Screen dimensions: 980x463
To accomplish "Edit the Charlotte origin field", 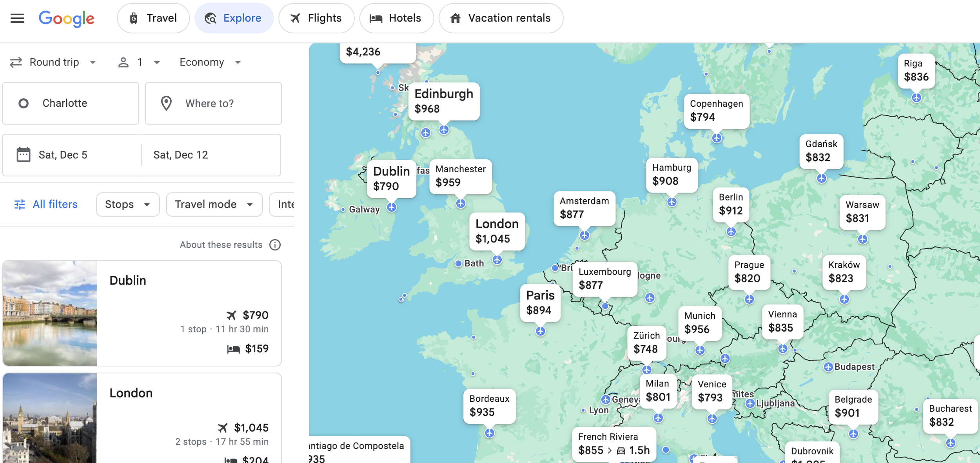I will click(x=71, y=103).
